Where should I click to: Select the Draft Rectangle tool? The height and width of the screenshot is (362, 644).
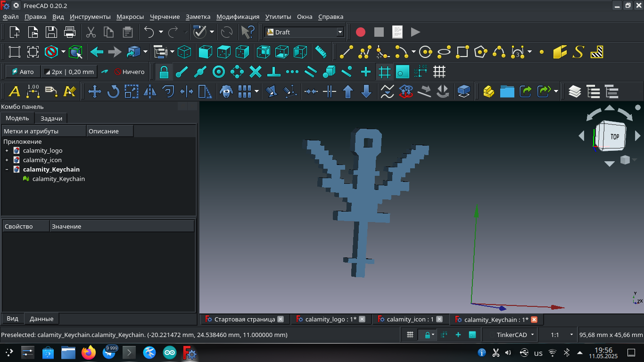pyautogui.click(x=462, y=52)
